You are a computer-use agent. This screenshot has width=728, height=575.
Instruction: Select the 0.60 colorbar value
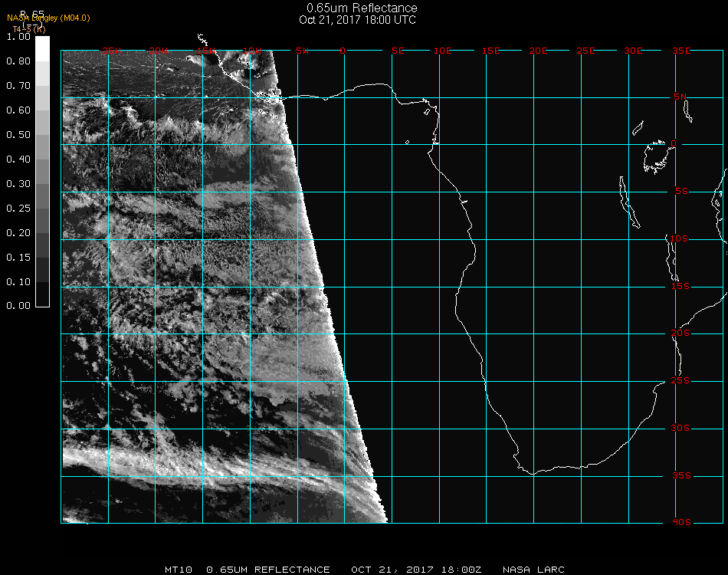(x=18, y=110)
